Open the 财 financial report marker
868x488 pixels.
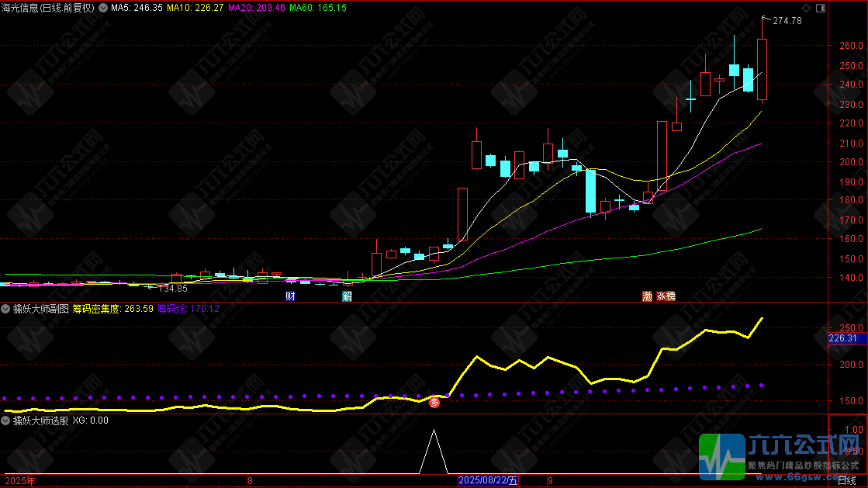(x=291, y=296)
